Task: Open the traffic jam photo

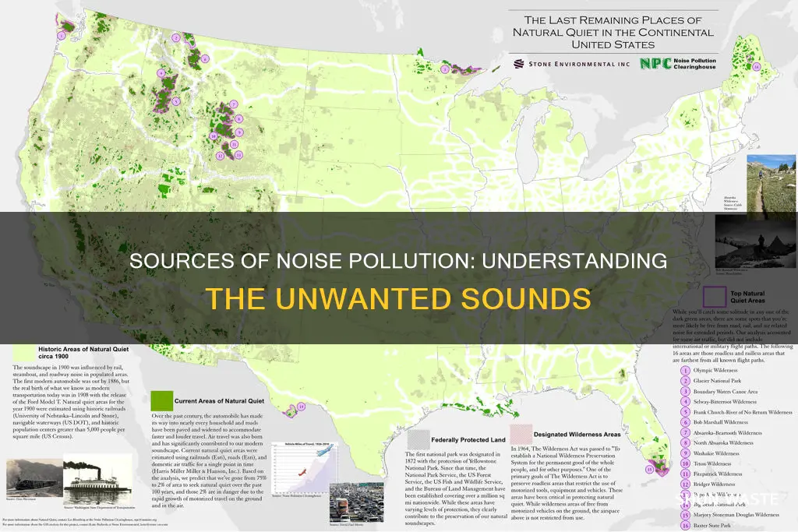Action: pos(357,503)
